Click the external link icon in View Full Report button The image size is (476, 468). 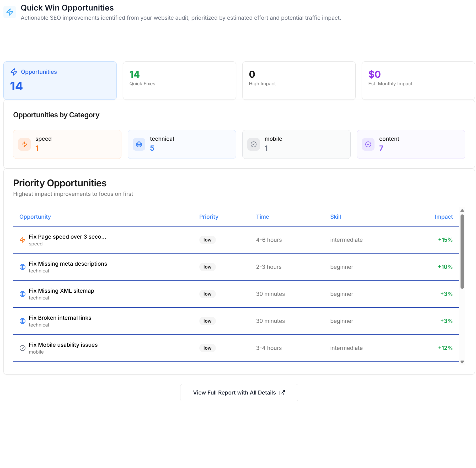(282, 393)
